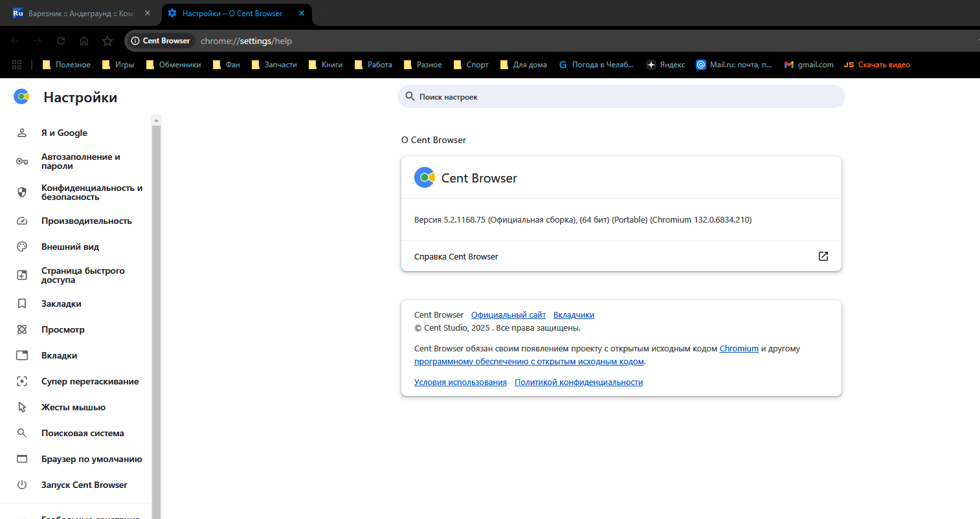980x519 pixels.
Task: Open the Я и Google person icon
Action: [22, 133]
